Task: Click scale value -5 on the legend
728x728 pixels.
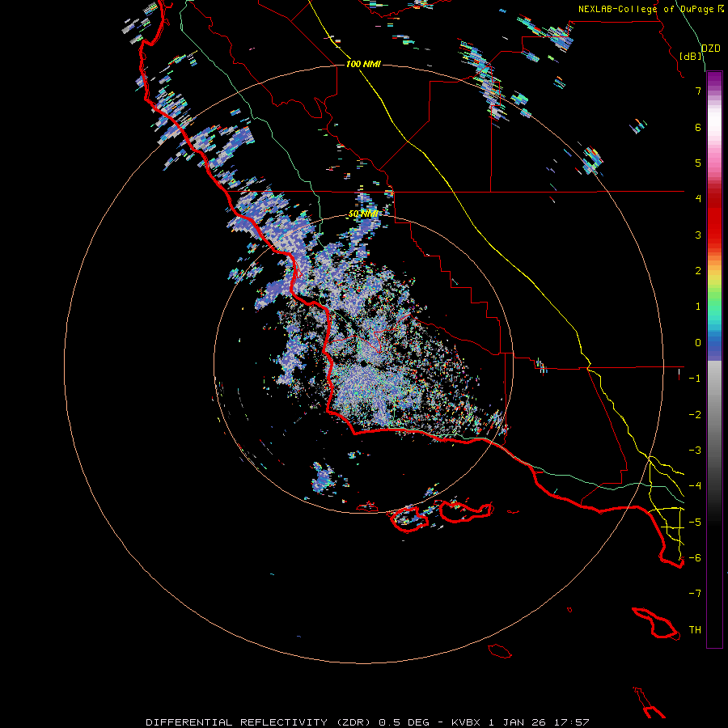Action: point(695,523)
